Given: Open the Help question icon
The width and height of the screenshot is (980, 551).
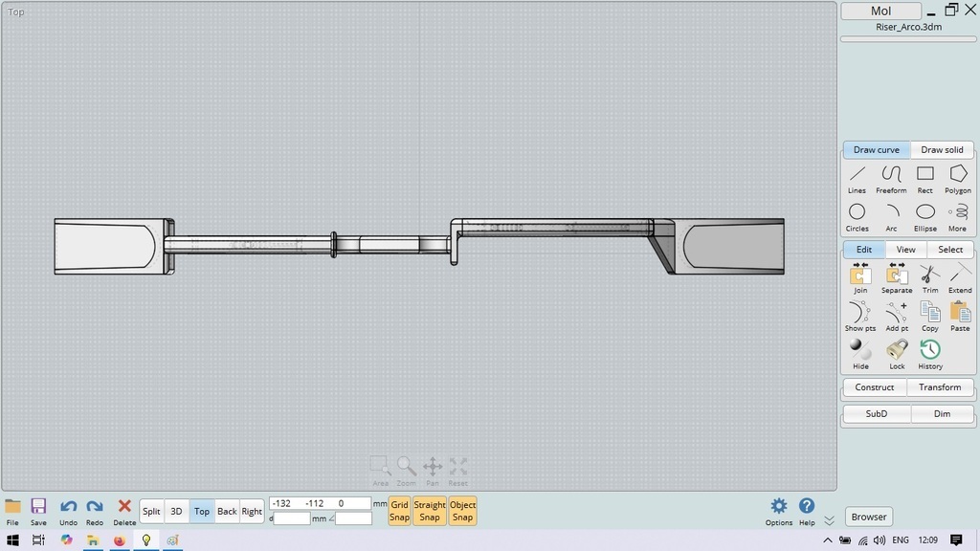Looking at the screenshot, I should coord(807,512).
